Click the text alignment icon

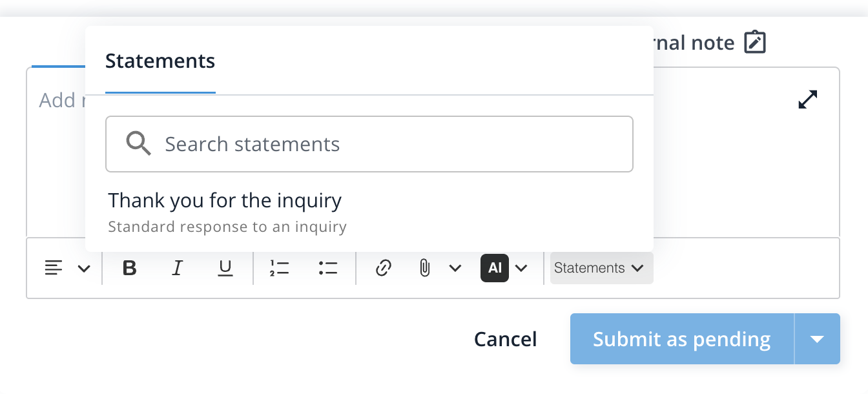(x=54, y=268)
